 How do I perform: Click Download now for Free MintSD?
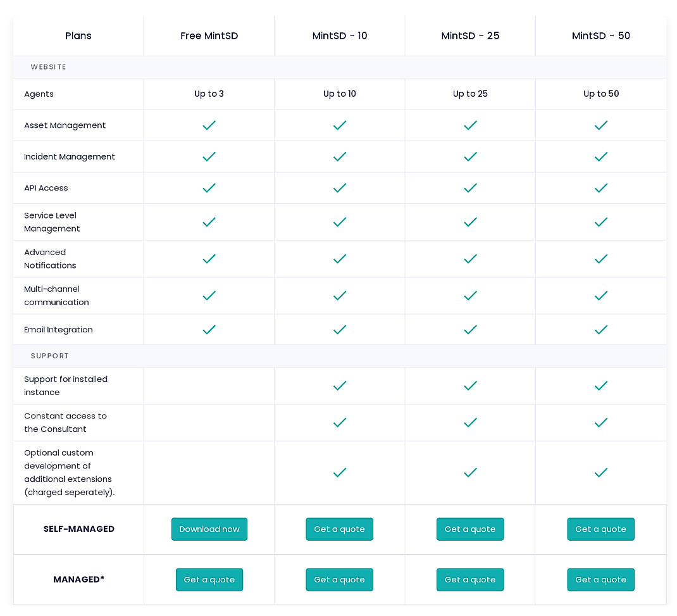point(209,529)
